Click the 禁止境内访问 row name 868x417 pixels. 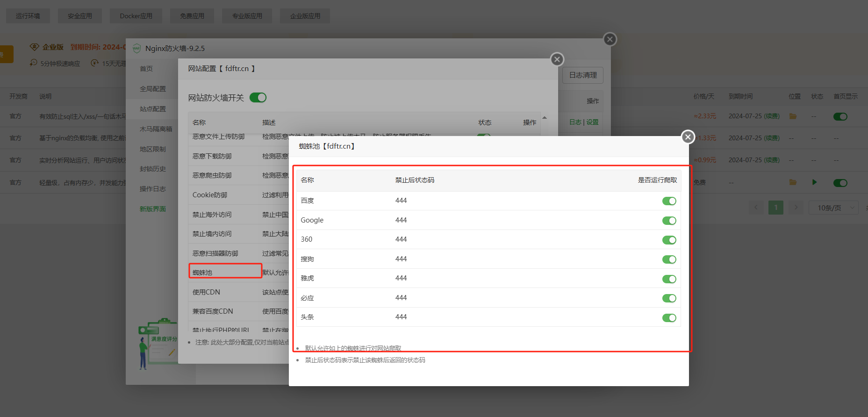[x=212, y=234]
